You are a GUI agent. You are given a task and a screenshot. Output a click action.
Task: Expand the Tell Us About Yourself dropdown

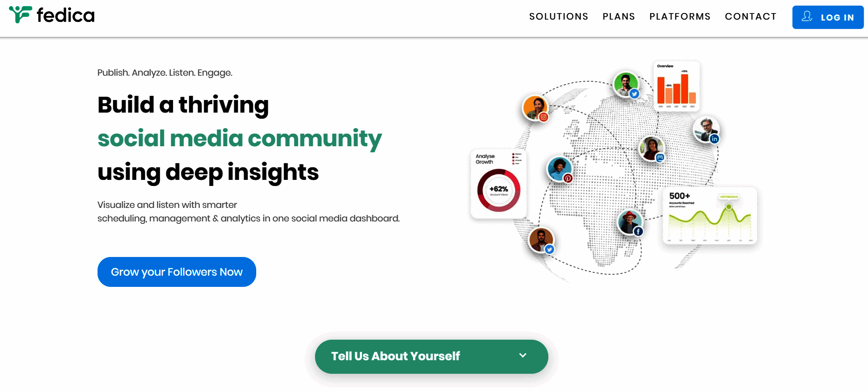(431, 356)
